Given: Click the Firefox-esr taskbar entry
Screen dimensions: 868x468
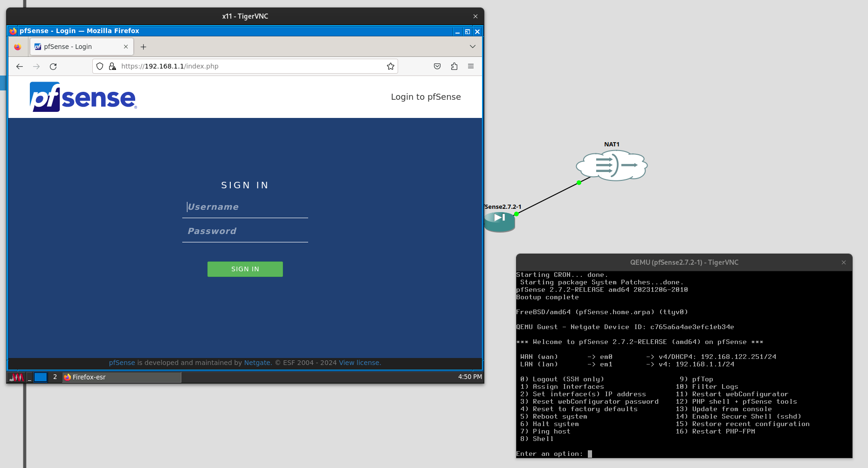Looking at the screenshot, I should pos(122,377).
